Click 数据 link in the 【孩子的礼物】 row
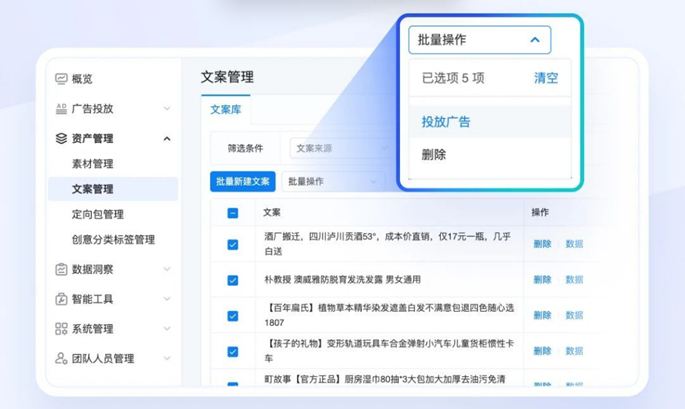The image size is (685, 409). tap(574, 351)
